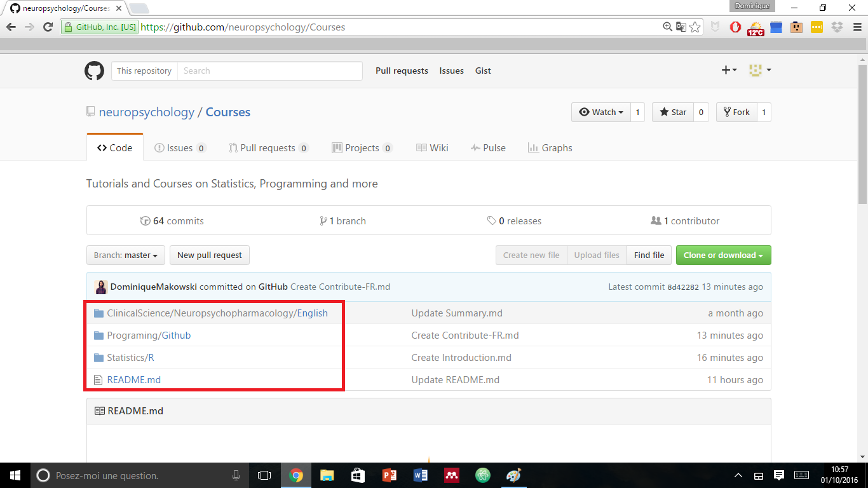Open the 12°C weather extension
This screenshot has width=868, height=488.
pyautogui.click(x=756, y=28)
